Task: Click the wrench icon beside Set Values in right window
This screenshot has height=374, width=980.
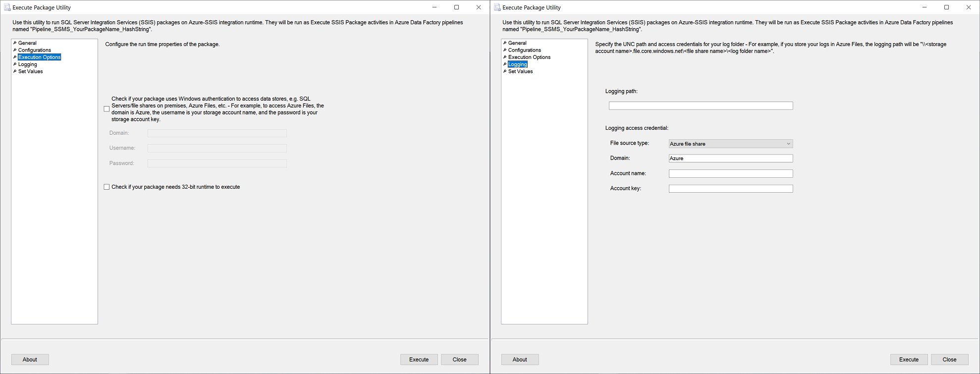Action: pyautogui.click(x=505, y=71)
